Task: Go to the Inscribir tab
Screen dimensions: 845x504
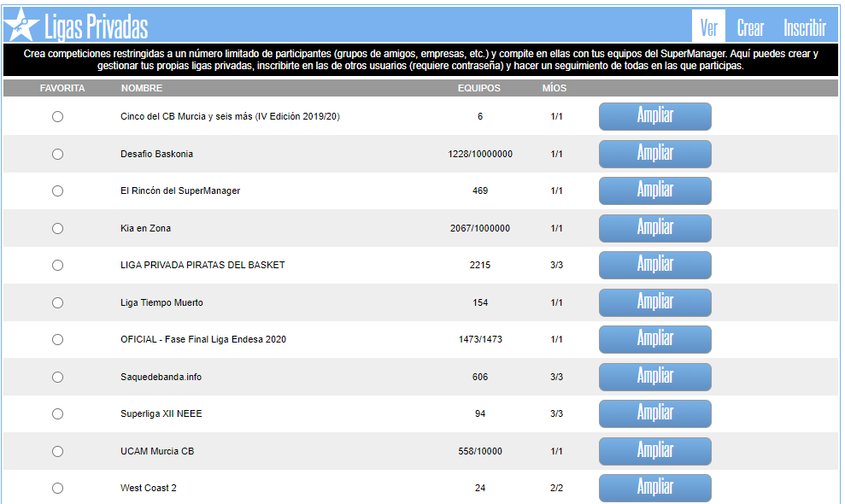Action: [805, 27]
